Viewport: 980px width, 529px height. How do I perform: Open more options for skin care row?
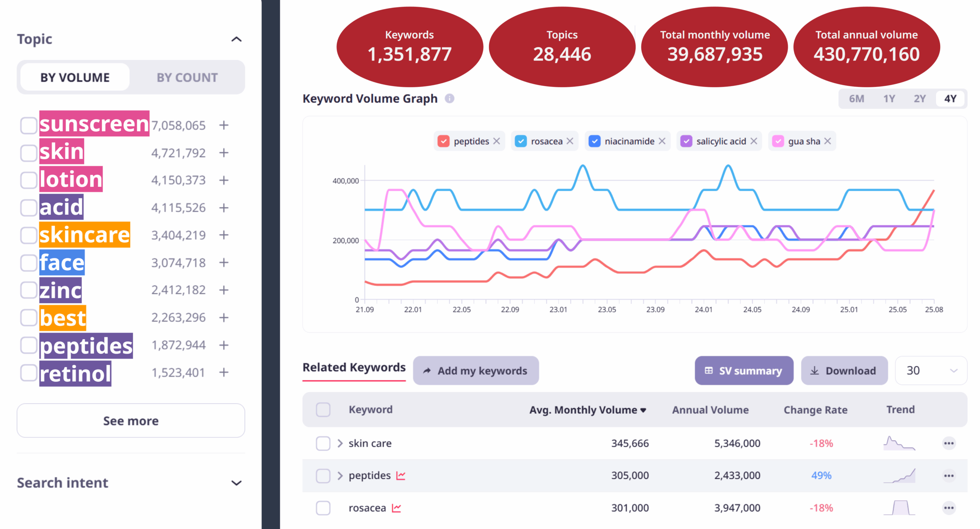[948, 443]
